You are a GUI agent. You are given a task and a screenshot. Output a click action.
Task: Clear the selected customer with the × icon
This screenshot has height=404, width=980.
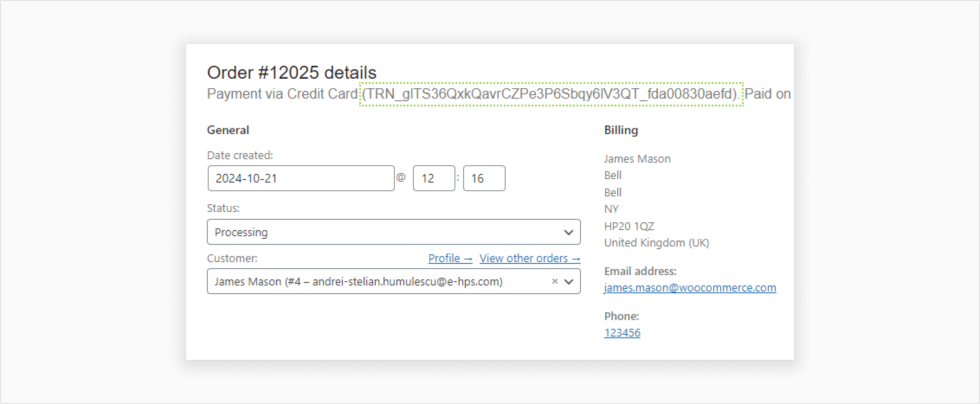pos(554,281)
